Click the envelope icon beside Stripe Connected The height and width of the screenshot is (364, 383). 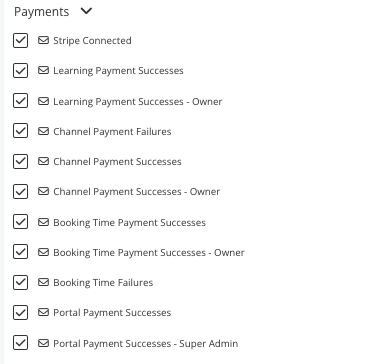(x=43, y=40)
